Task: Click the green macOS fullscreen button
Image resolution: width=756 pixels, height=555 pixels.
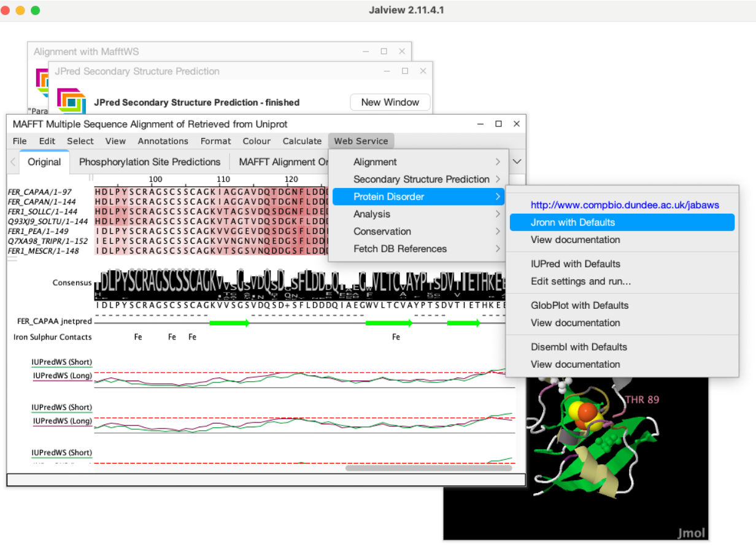Action: point(36,10)
